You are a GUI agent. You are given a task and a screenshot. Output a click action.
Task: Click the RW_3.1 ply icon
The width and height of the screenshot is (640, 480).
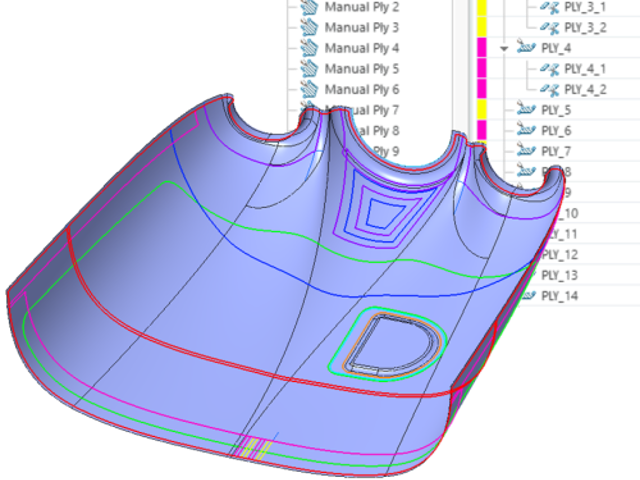point(549,7)
